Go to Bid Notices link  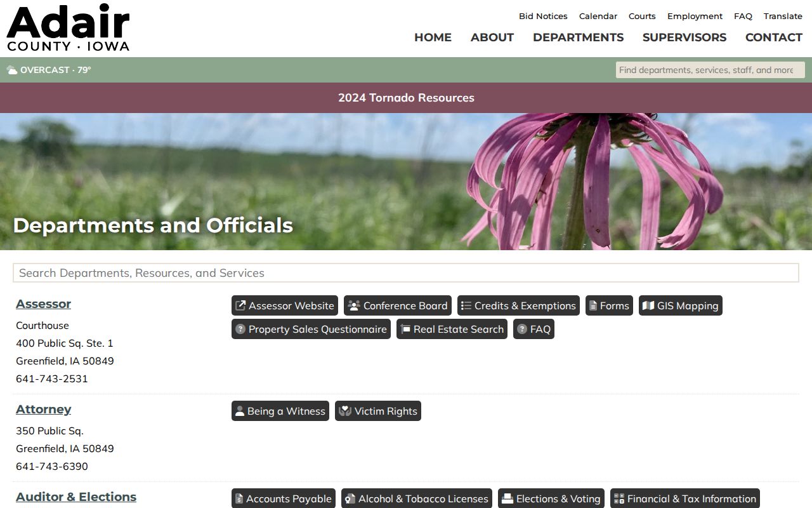pos(543,17)
